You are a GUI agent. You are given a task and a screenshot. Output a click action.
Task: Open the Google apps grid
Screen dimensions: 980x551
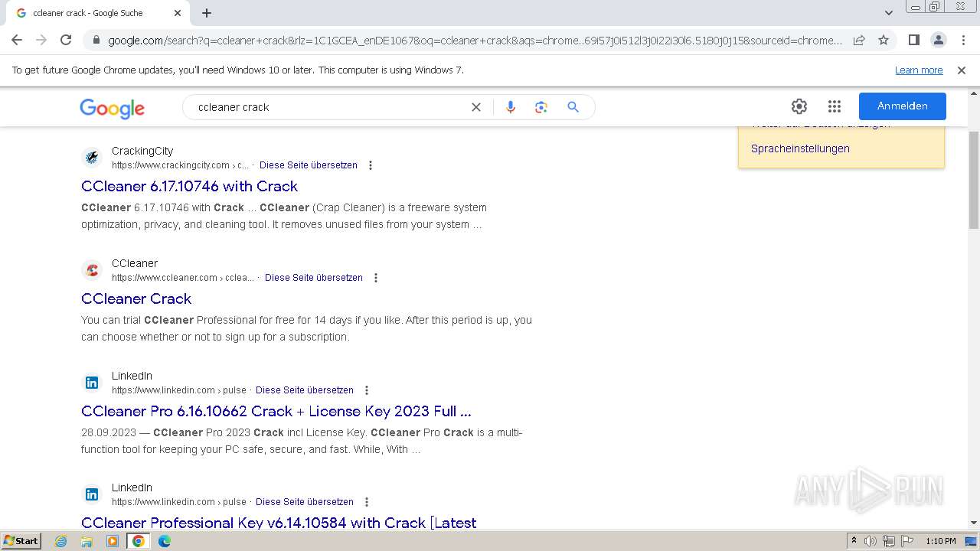point(835,106)
